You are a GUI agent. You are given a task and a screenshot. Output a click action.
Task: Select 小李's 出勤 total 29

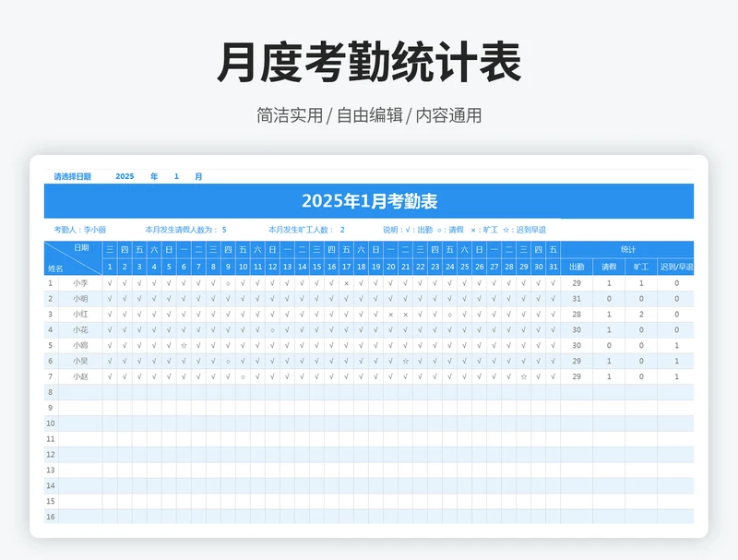pos(577,283)
